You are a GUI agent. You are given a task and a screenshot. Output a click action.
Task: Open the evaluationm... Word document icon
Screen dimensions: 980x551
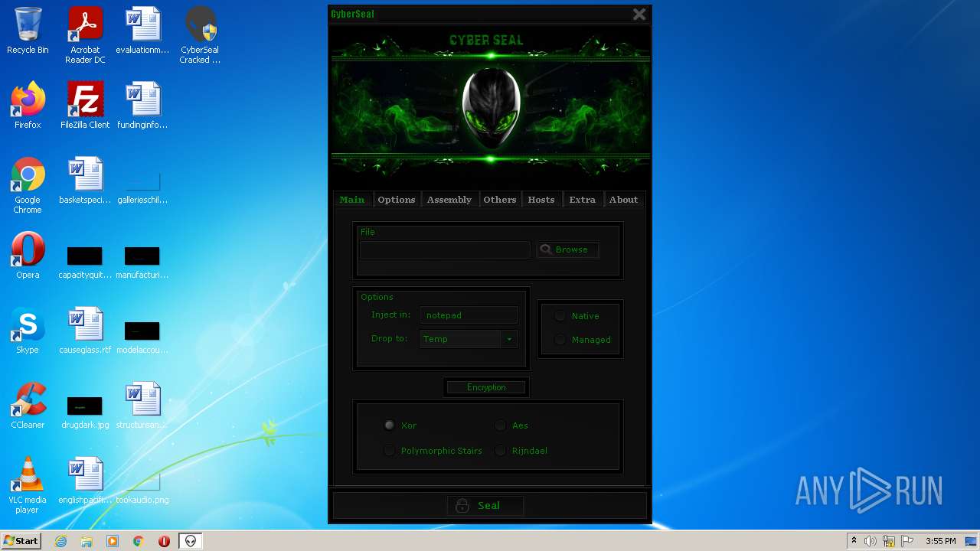[142, 31]
